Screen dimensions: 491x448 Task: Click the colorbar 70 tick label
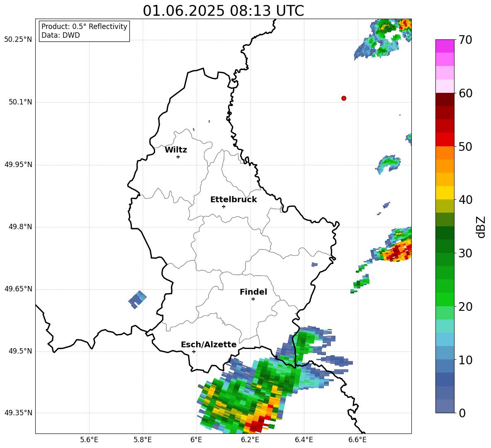[465, 40]
